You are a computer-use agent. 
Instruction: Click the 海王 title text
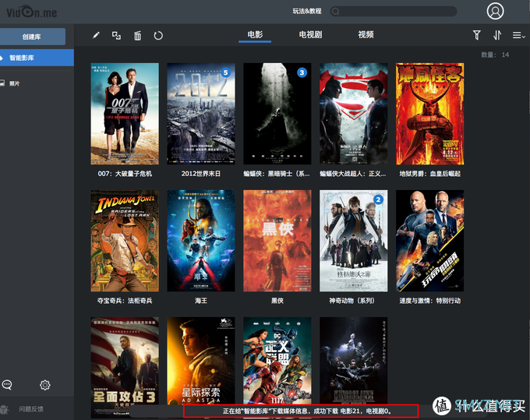(x=201, y=301)
